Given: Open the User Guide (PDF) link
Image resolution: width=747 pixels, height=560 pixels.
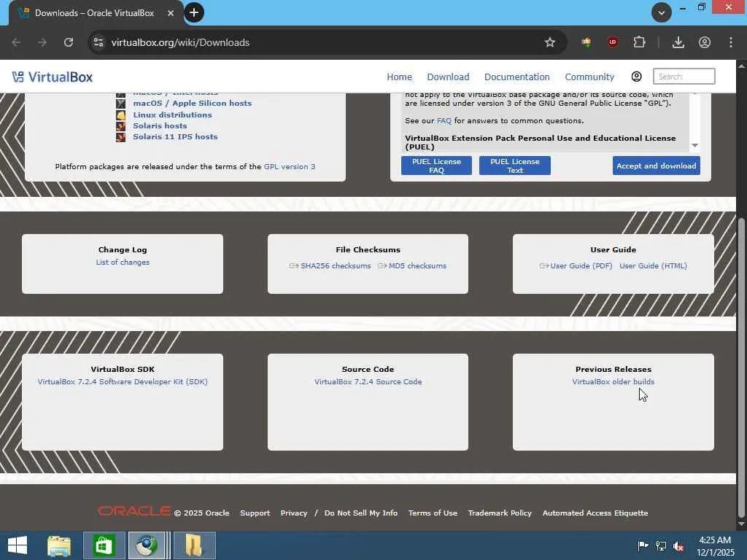Looking at the screenshot, I should 581,265.
